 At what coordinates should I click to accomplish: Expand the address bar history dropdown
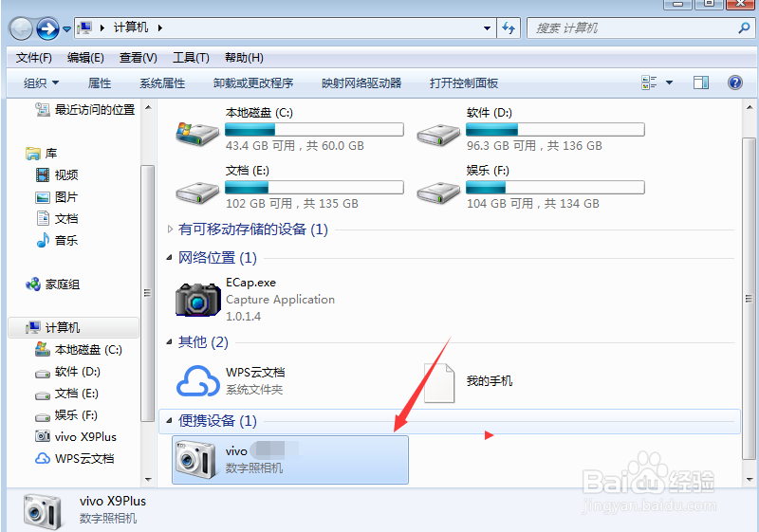click(487, 28)
